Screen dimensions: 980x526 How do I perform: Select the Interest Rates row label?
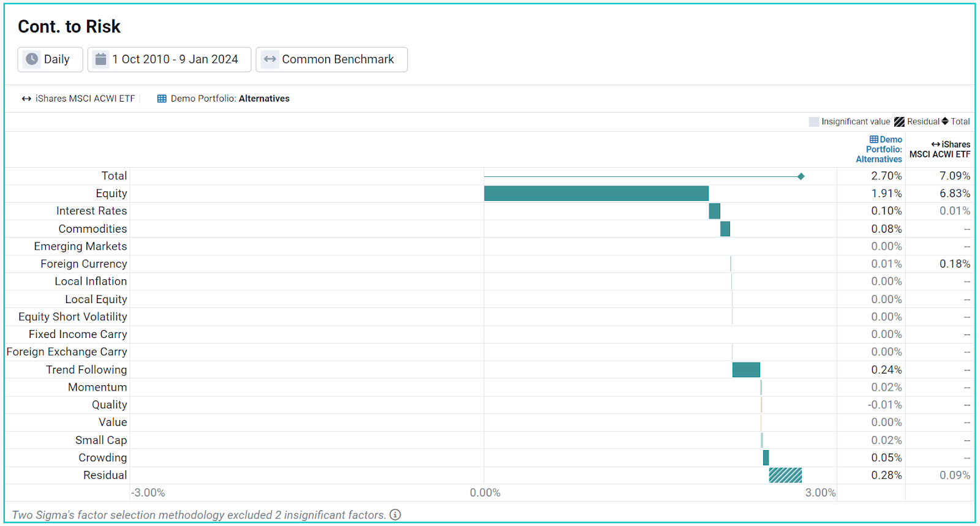(x=92, y=211)
